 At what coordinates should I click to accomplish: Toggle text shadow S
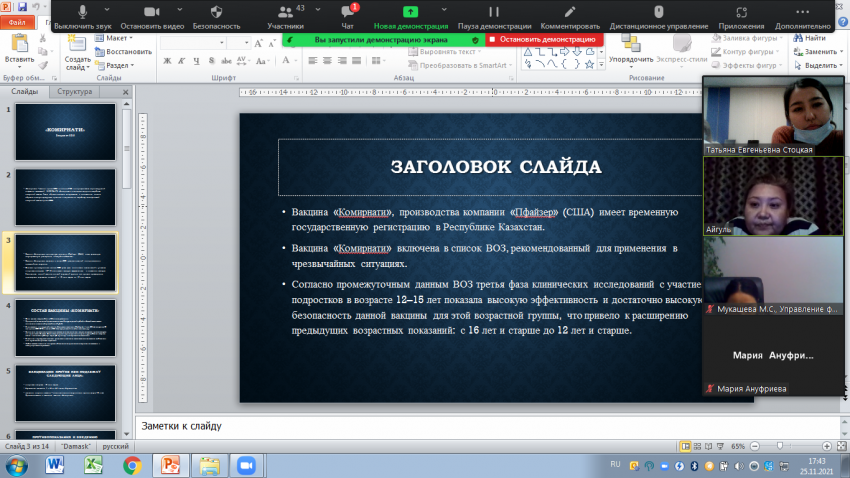pyautogui.click(x=211, y=61)
